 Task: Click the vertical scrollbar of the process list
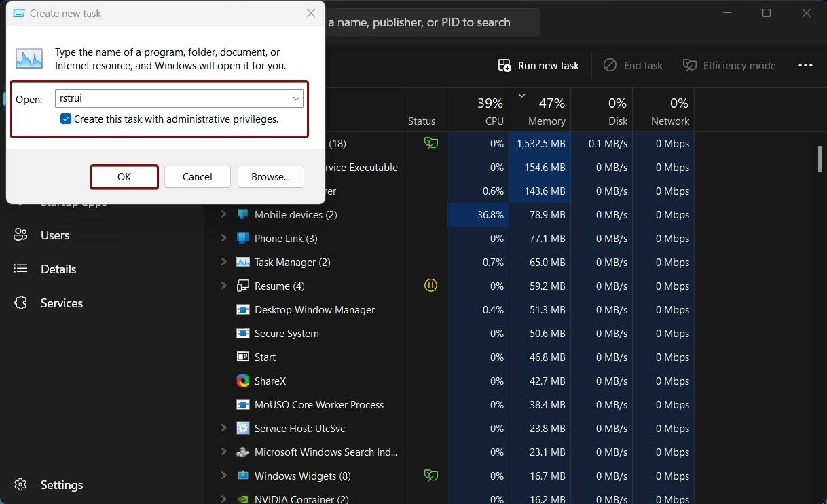[x=820, y=158]
